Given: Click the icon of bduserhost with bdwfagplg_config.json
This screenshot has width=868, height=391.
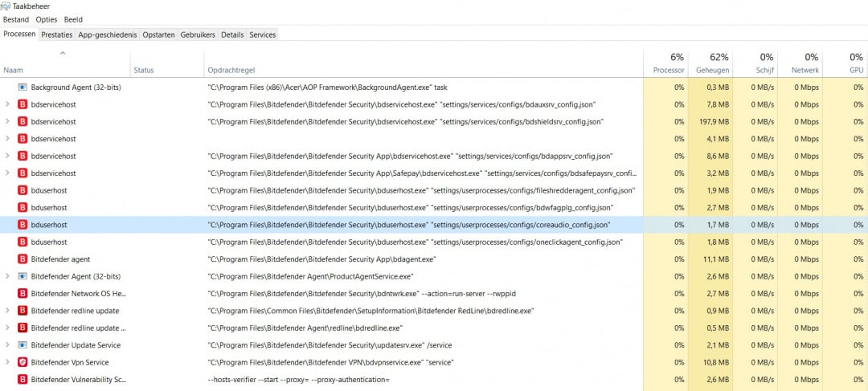Looking at the screenshot, I should pos(23,207).
